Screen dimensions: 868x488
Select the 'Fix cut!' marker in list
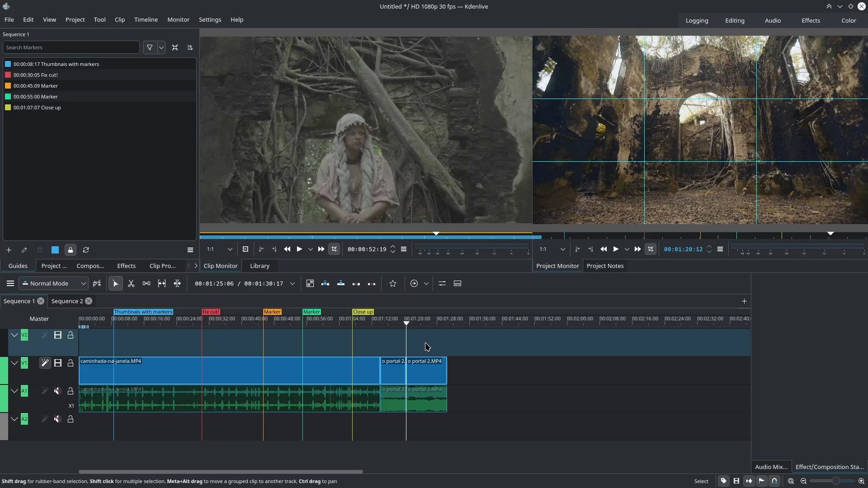(36, 75)
